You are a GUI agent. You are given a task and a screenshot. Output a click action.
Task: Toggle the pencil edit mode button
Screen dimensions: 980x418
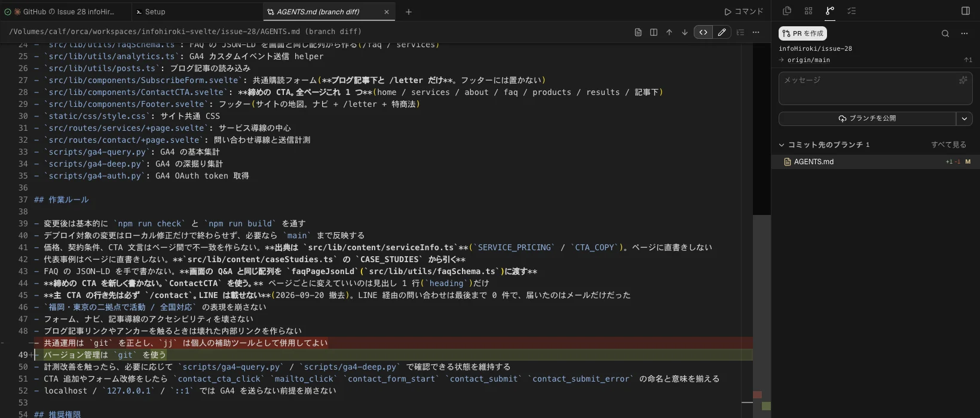click(722, 32)
